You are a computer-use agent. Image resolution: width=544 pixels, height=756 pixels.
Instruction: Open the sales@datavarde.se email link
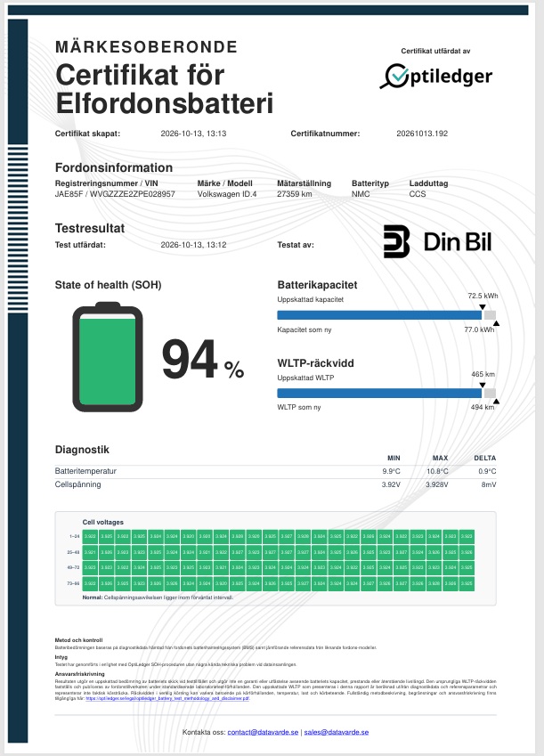tap(337, 732)
